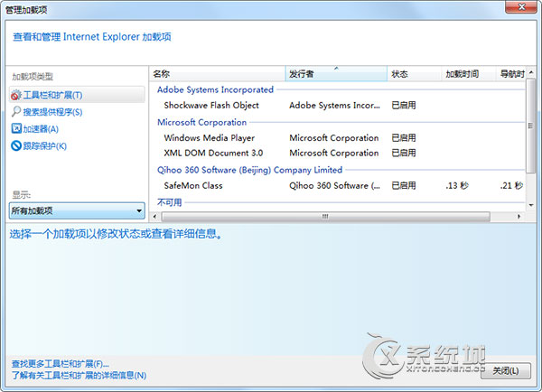This screenshot has width=542, height=392.
Task: Click the horizontal scrollbar thumb
Action: (x=325, y=217)
